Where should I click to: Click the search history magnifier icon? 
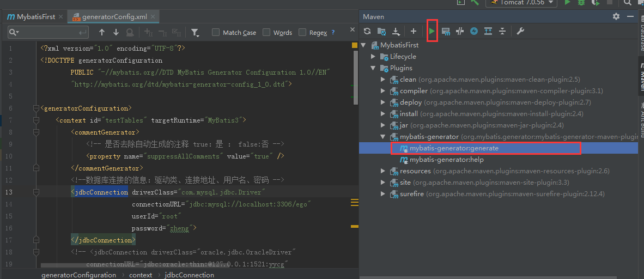point(14,33)
